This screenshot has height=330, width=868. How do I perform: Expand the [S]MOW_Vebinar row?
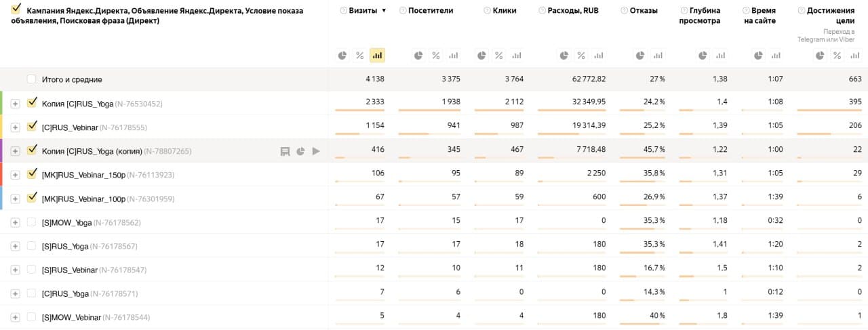pyautogui.click(x=15, y=317)
